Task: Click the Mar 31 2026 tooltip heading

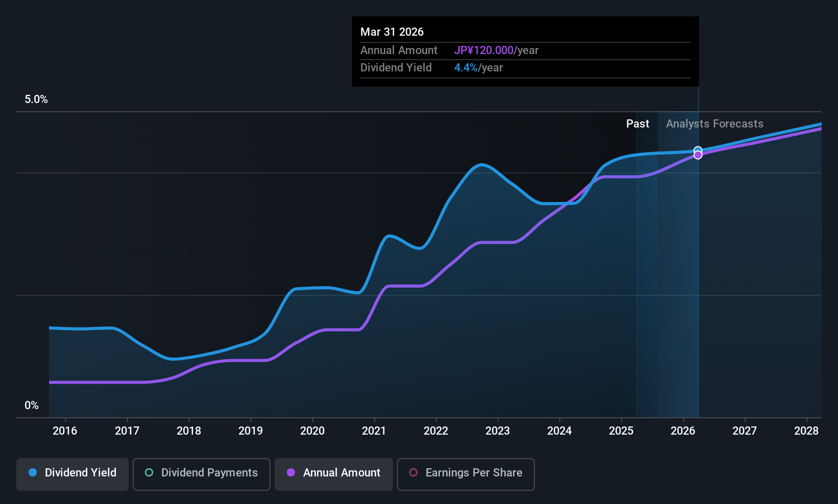Action: (x=392, y=32)
